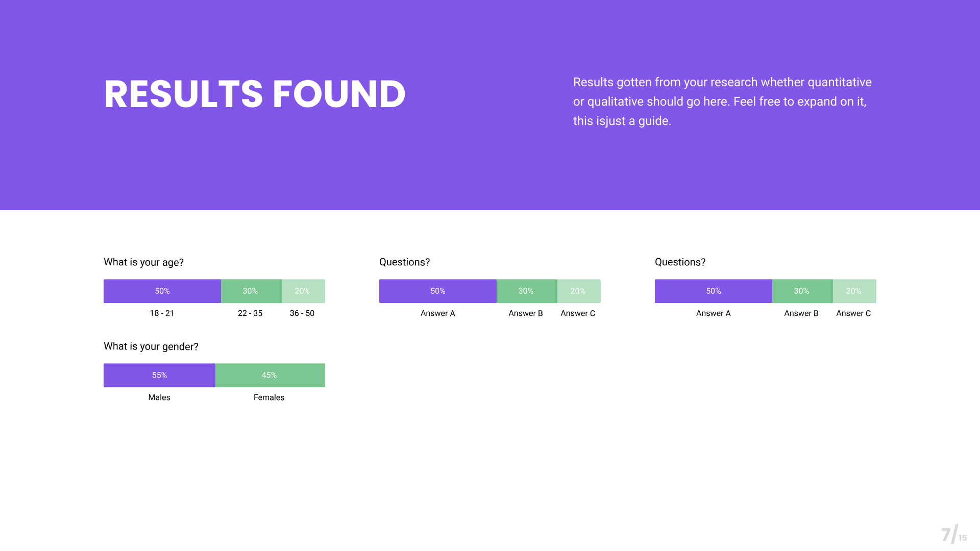
Task: Click the rightmost chart's 'Questions?' title
Action: (x=680, y=262)
